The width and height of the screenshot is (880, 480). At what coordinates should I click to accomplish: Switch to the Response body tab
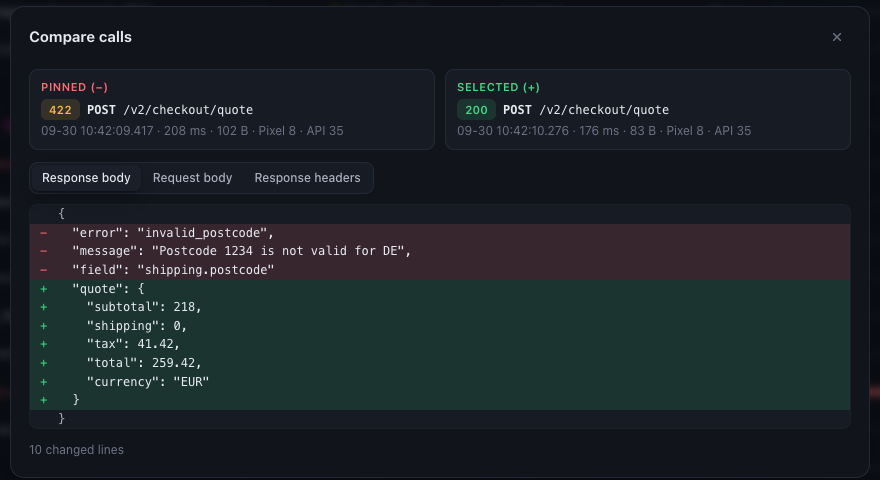(x=86, y=178)
